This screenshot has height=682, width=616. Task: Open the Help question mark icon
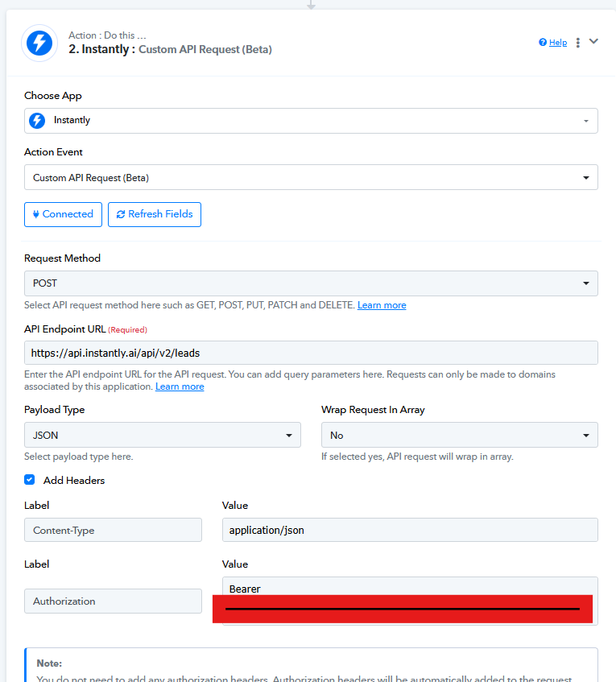543,42
